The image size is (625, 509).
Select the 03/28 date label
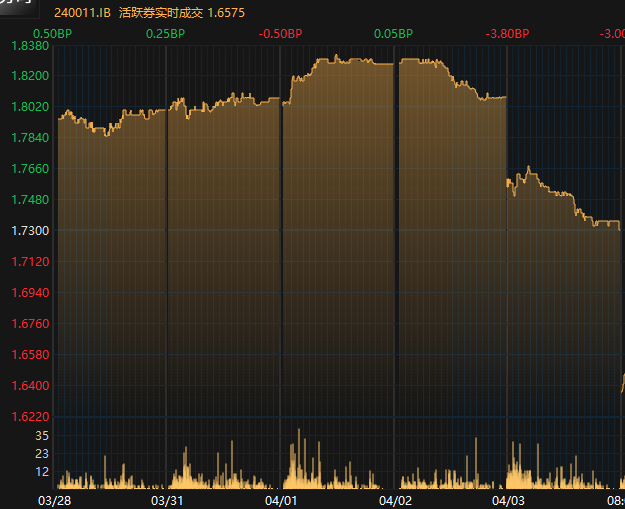55,501
